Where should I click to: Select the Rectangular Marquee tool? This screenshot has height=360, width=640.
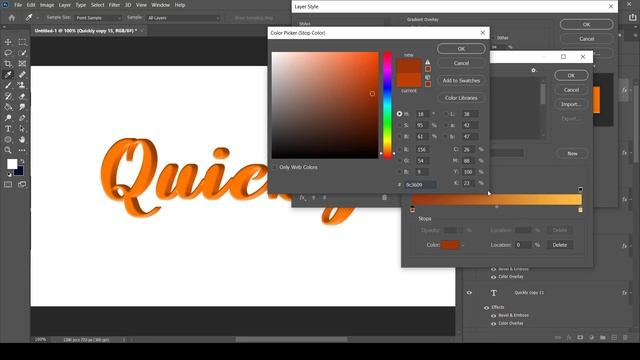[22, 42]
